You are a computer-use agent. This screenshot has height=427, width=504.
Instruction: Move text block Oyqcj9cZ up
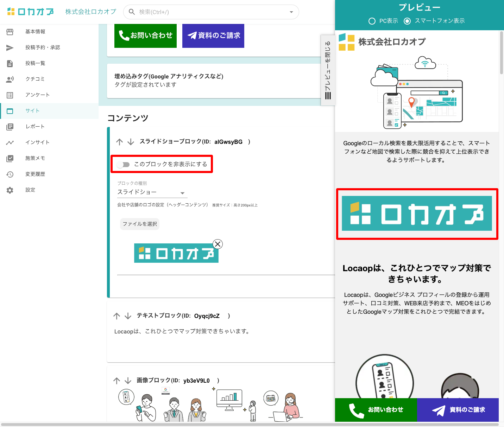[x=117, y=316]
